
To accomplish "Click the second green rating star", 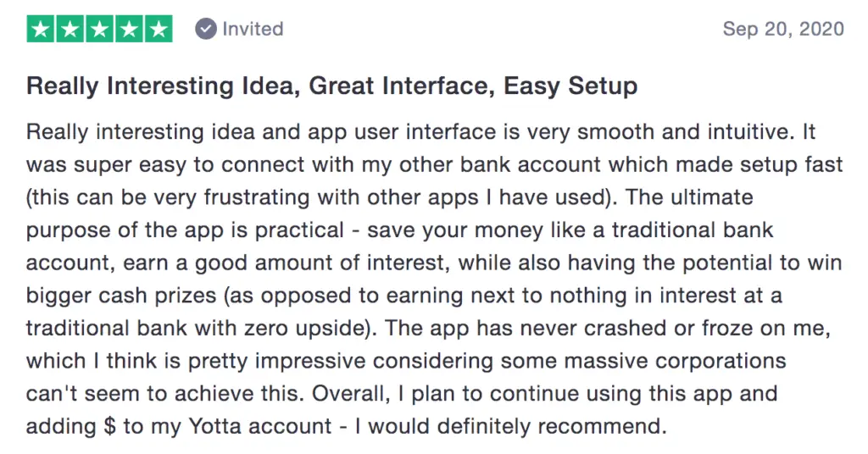I will [70, 29].
